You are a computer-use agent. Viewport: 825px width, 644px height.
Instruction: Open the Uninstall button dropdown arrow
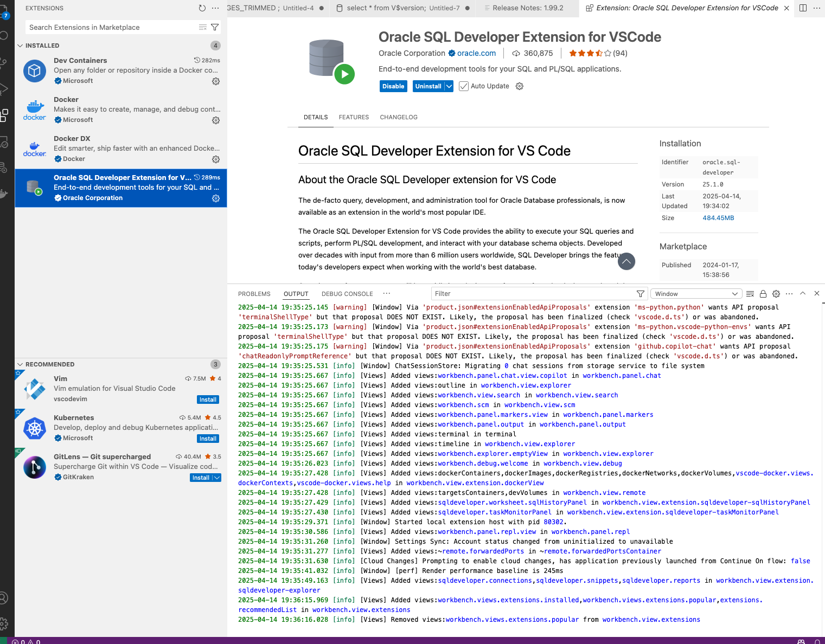tap(449, 86)
